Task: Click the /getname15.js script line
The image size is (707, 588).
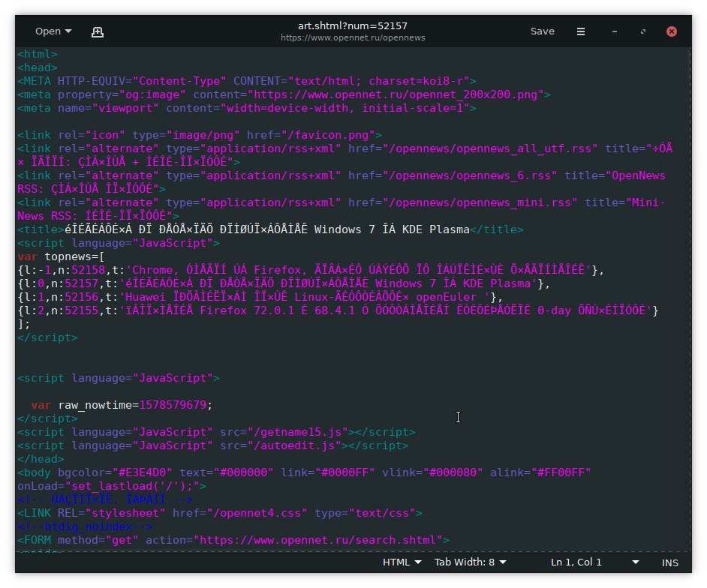Action: tap(216, 433)
